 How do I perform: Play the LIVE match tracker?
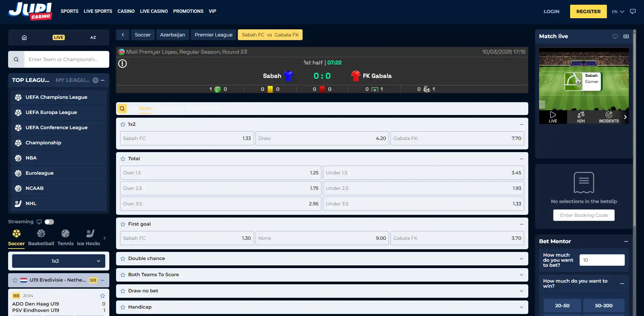coord(553,117)
